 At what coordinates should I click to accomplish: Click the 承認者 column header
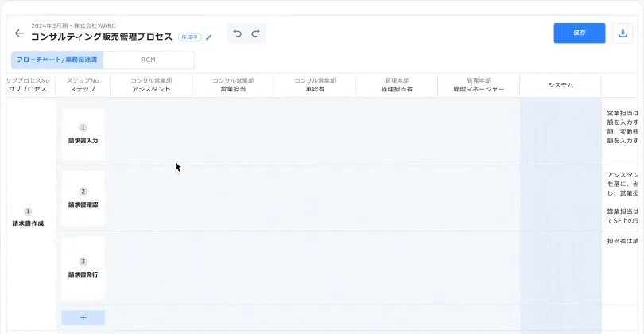(x=314, y=86)
